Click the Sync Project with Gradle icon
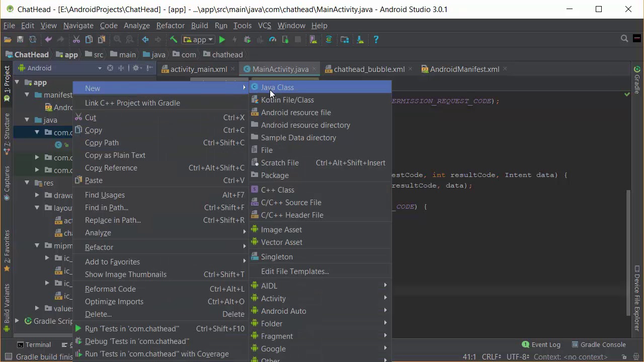 tap(329, 39)
